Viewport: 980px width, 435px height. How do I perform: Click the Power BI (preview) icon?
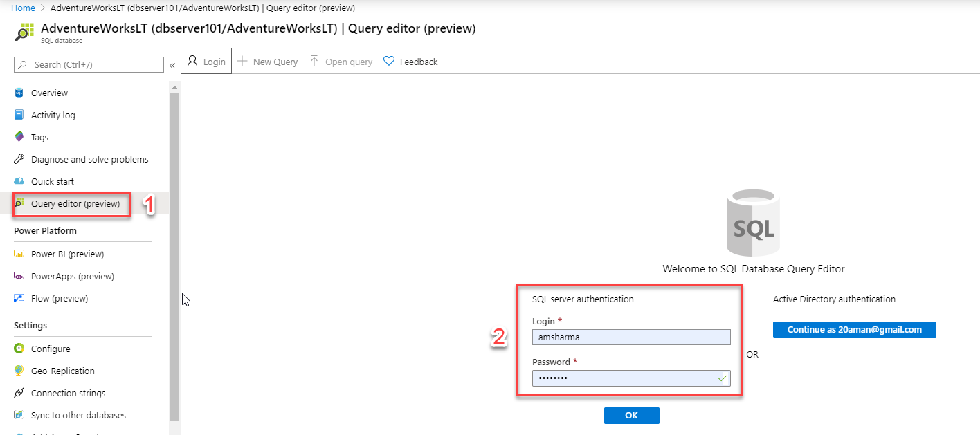pyautogui.click(x=19, y=254)
